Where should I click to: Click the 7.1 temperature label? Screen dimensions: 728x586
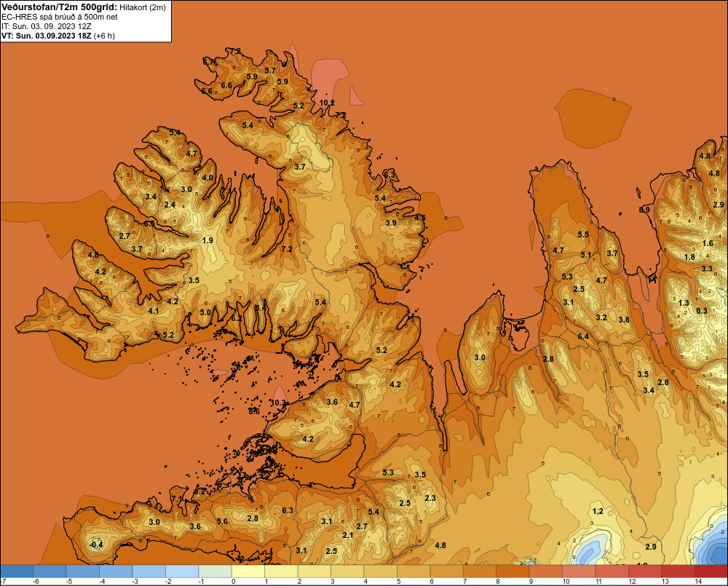coord(177,499)
